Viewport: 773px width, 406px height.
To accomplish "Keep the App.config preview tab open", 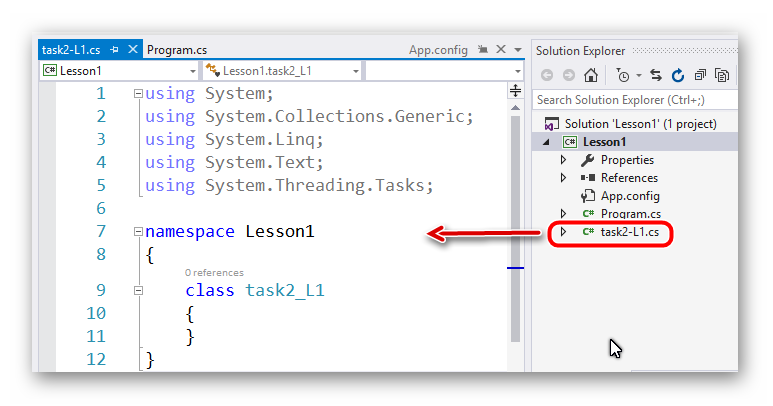I will point(483,49).
